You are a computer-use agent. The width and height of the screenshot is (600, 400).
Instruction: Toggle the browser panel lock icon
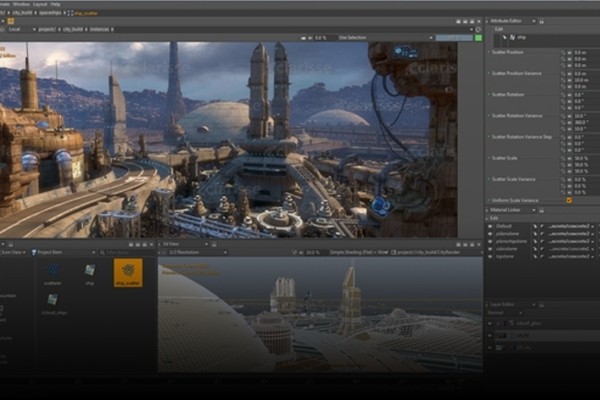[x=11, y=244]
